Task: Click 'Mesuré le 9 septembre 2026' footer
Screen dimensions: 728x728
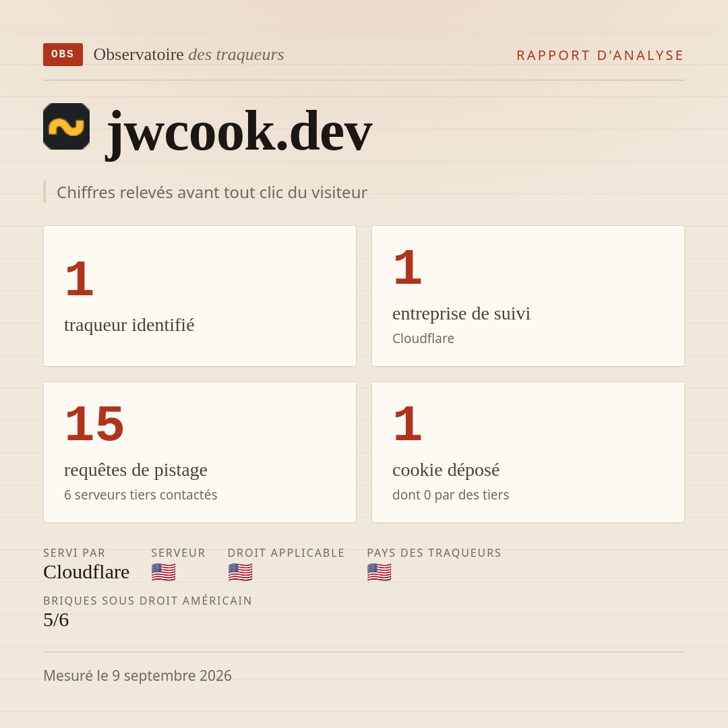Action: (138, 675)
